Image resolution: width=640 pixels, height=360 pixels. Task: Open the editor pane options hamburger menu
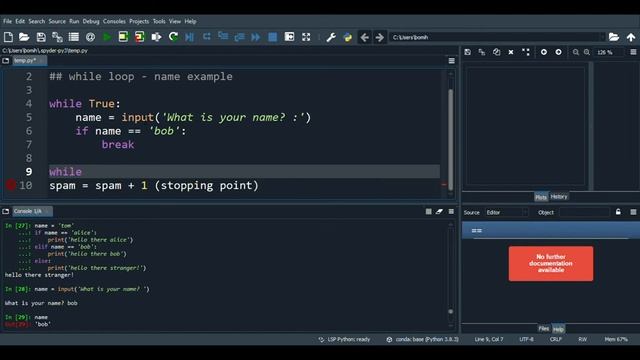(x=451, y=61)
